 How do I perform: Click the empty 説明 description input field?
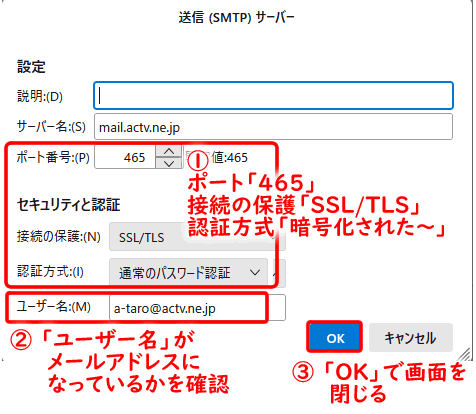(273, 96)
